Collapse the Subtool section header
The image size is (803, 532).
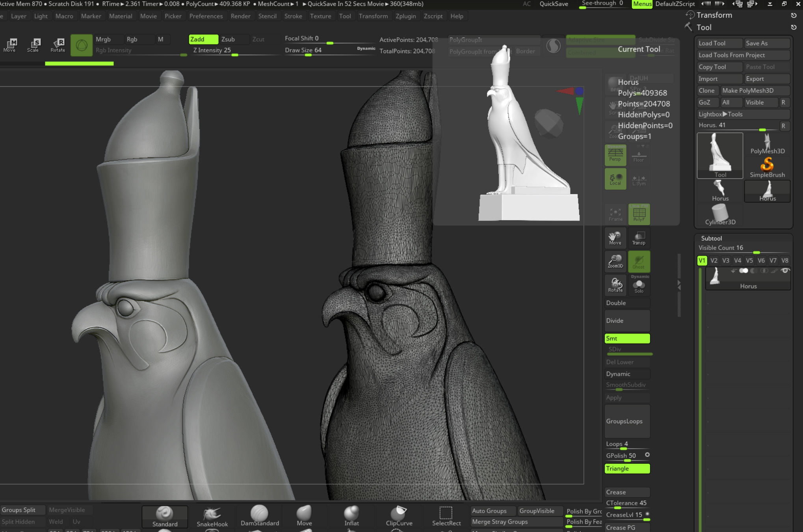(x=711, y=238)
